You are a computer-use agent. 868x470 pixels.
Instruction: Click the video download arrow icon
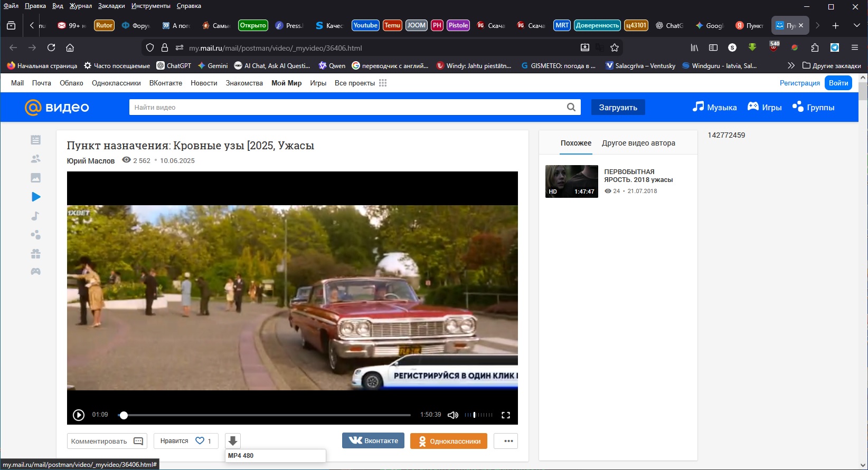[233, 441]
